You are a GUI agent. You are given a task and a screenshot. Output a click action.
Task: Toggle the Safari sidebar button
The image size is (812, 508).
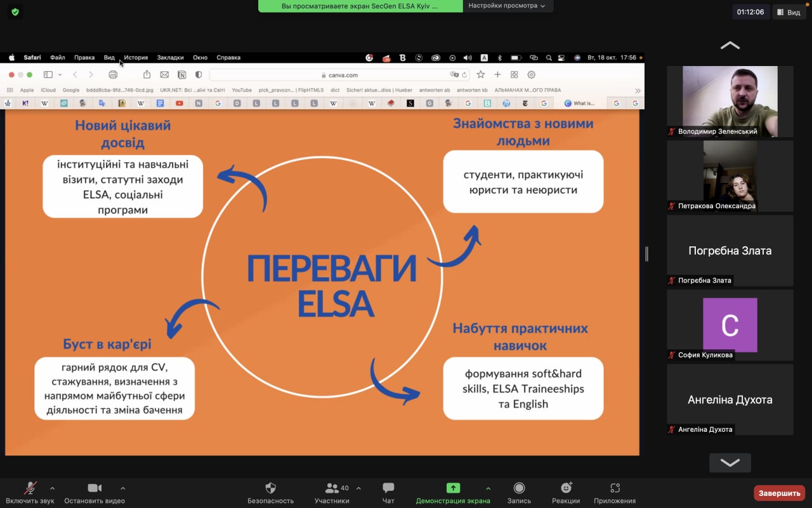[x=48, y=75]
